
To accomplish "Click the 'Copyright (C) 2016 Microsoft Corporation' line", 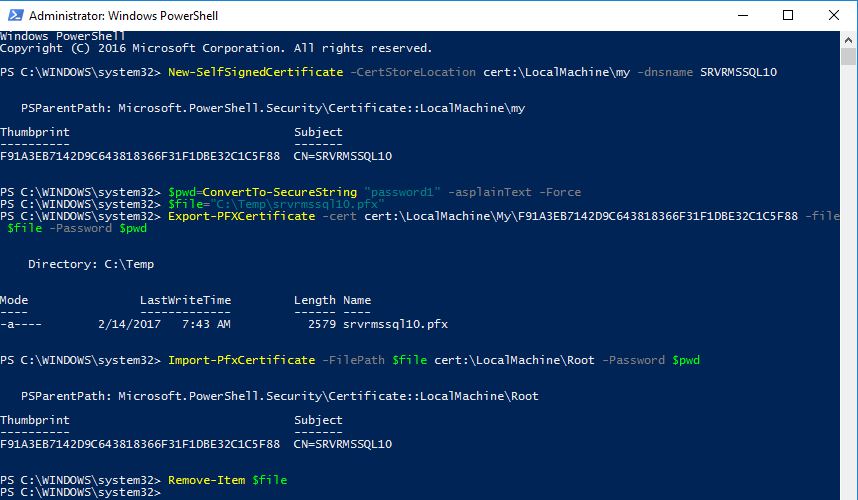I will (216, 48).
